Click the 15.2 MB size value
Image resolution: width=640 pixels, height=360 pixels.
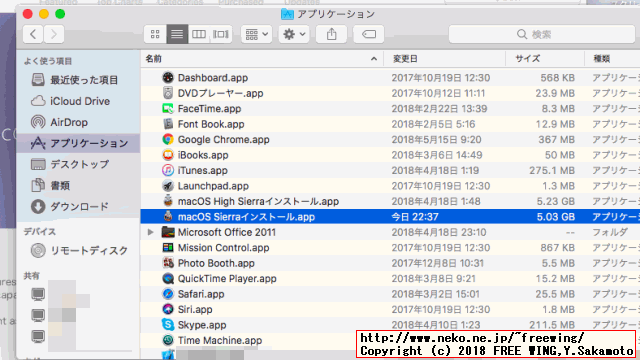[555, 279]
